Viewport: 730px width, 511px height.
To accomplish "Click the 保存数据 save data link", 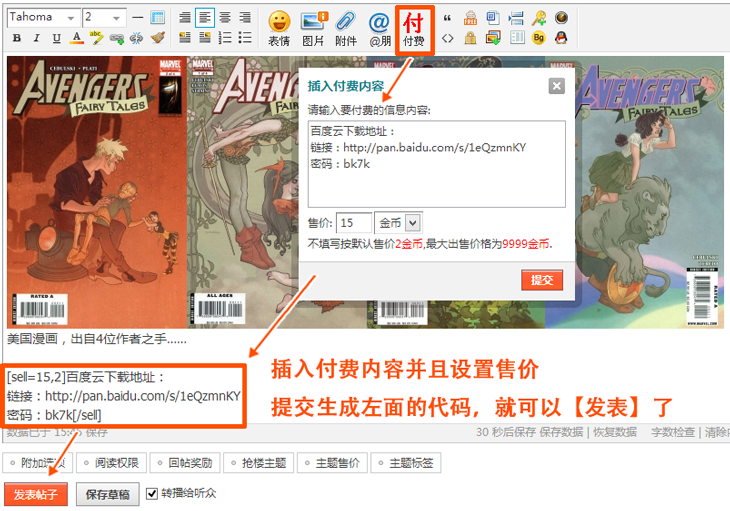I will tap(561, 432).
